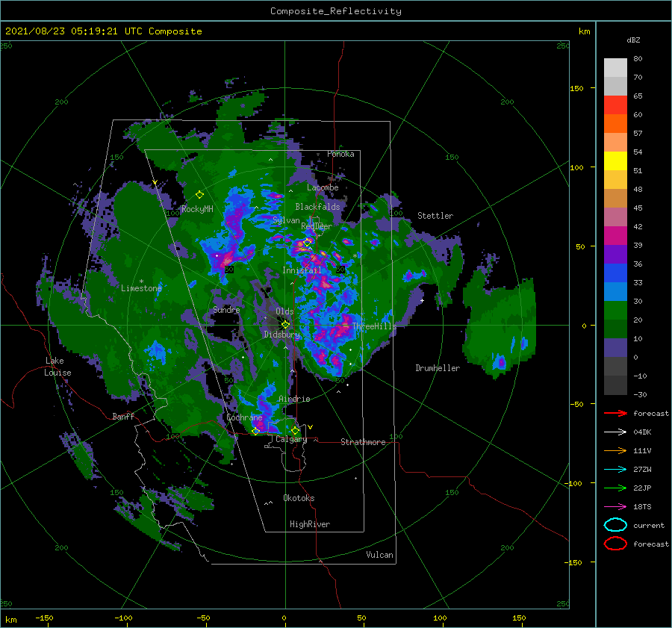Click the Sylvan label on the map
This screenshot has height=628, width=672.
(286, 220)
